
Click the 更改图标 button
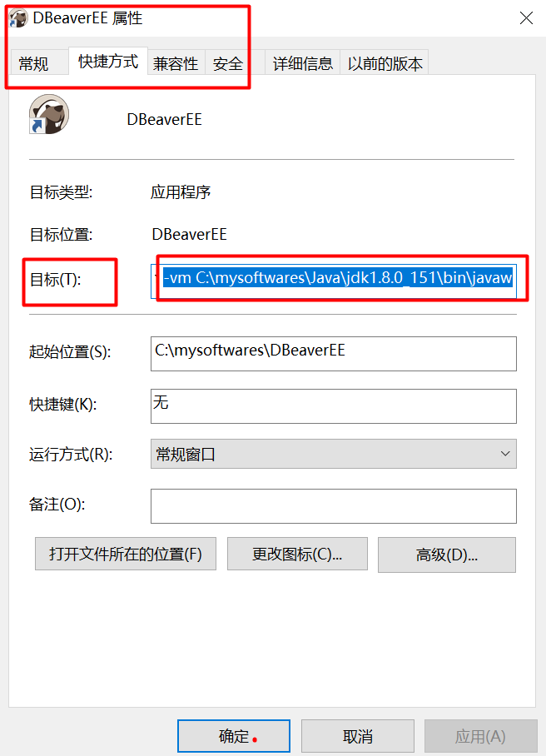click(297, 554)
